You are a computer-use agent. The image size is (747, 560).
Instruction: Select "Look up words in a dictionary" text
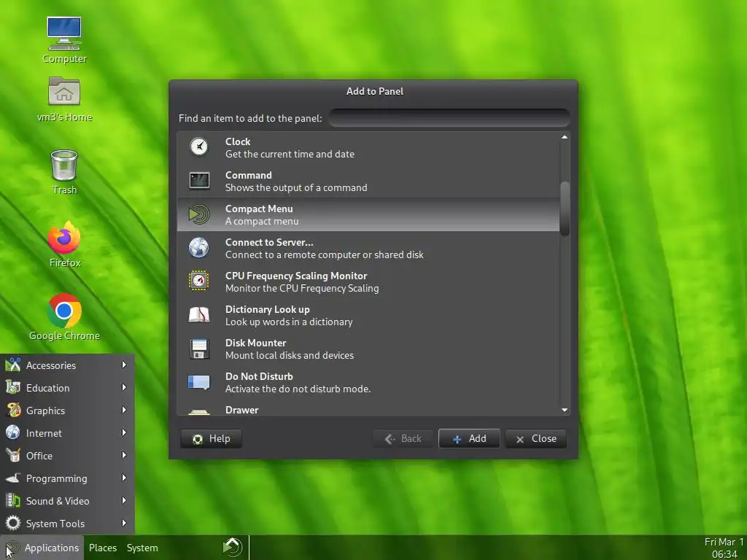point(289,322)
